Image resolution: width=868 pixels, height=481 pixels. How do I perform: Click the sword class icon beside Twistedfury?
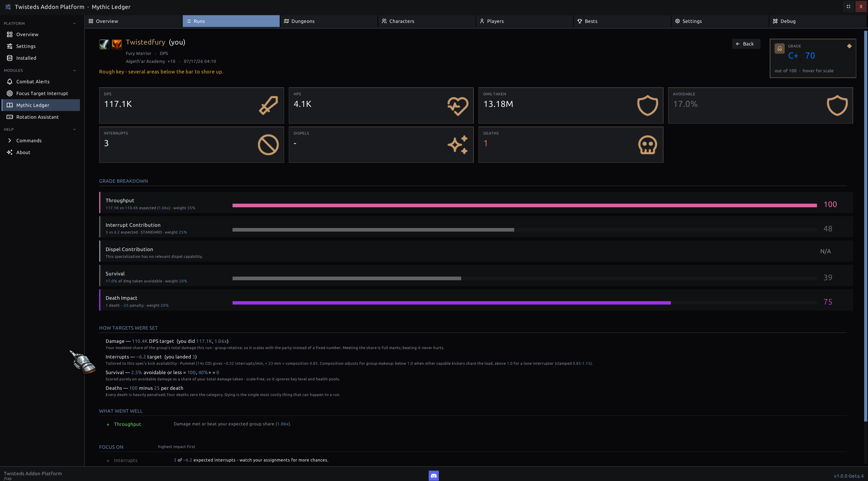pos(104,45)
